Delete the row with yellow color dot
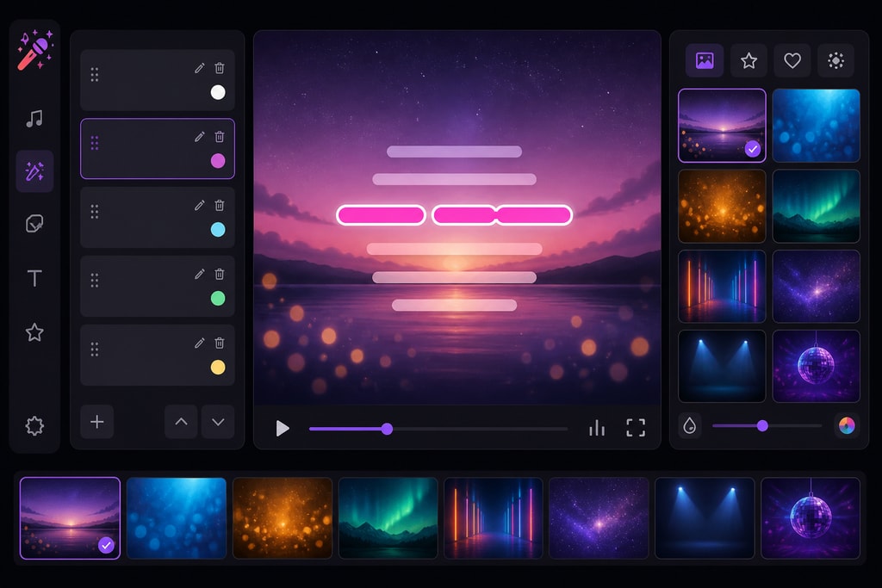This screenshot has width=882, height=588. point(220,343)
